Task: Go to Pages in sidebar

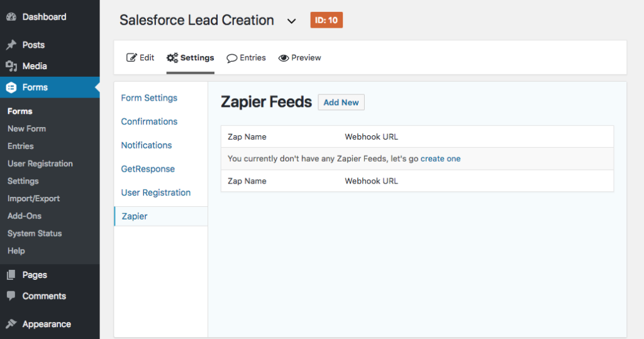Action: 35,275
